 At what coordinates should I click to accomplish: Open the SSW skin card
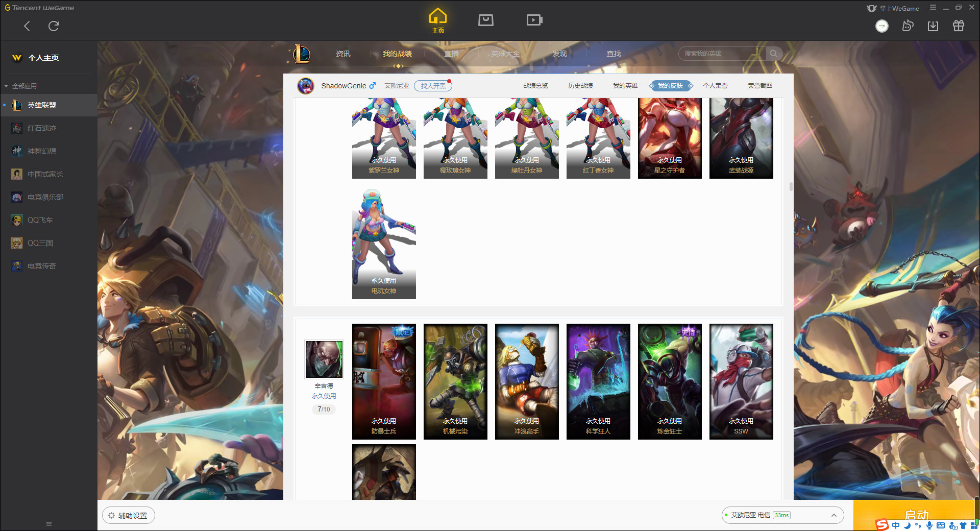coord(741,381)
